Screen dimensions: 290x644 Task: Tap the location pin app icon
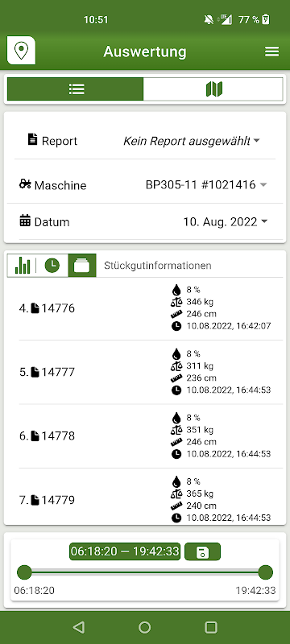click(x=21, y=50)
